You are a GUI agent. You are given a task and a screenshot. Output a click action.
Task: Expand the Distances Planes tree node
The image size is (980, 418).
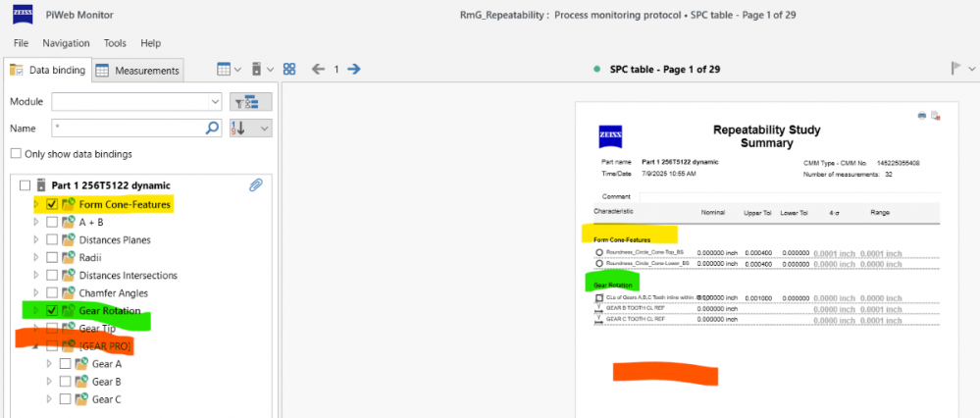36,239
